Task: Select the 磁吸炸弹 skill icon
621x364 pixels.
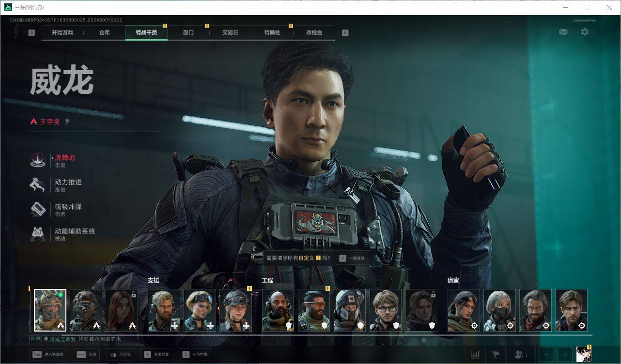Action: click(x=38, y=209)
